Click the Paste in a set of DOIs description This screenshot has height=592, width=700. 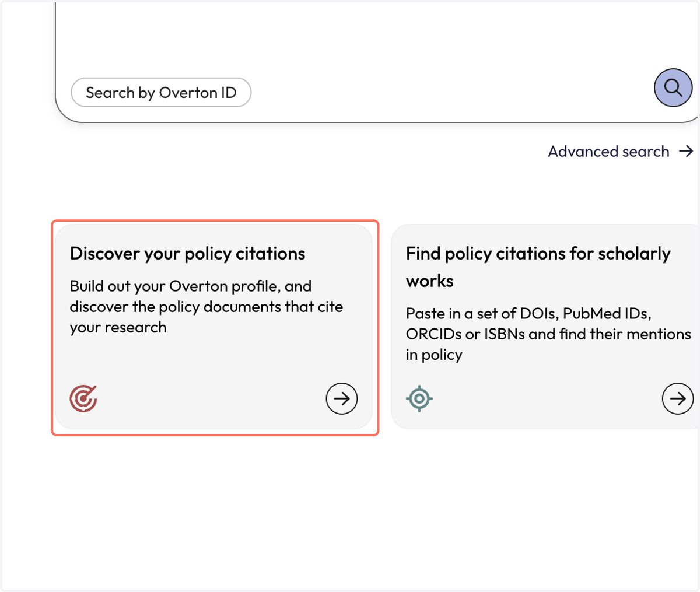(x=548, y=334)
